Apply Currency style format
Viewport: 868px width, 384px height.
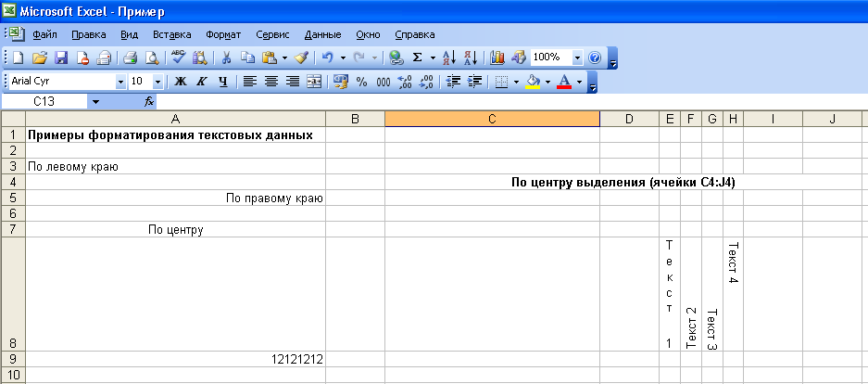coord(341,82)
